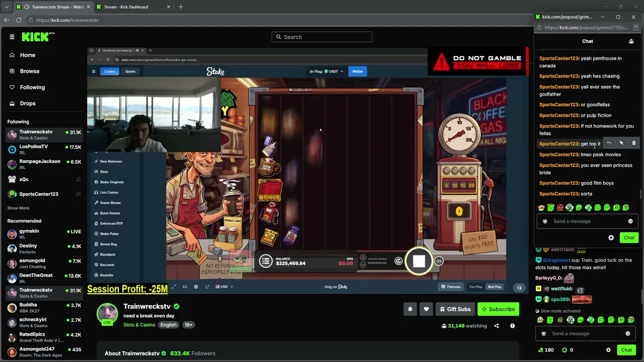Viewport: 644px width, 362px height.
Task: Open Browse in the sidebar
Action: (x=30, y=71)
